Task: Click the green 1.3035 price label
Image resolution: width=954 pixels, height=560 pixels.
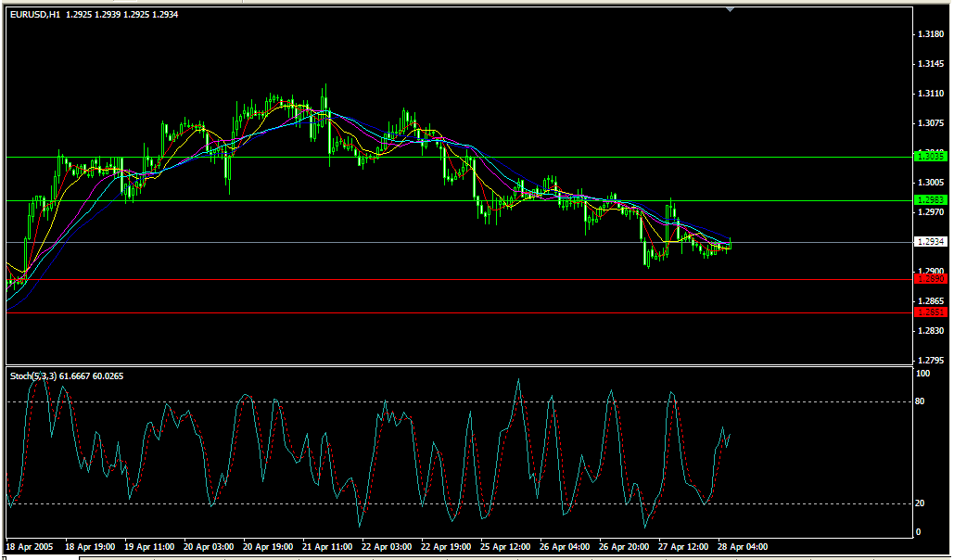Action: click(x=930, y=157)
